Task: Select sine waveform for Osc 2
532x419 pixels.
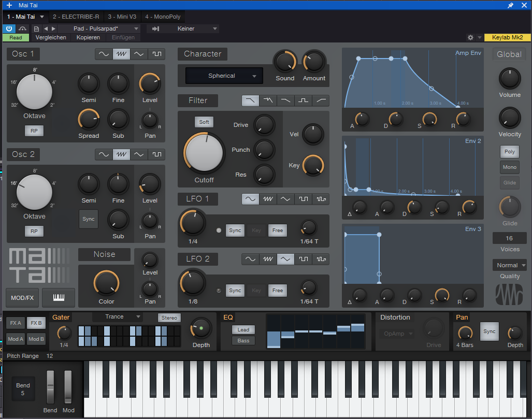Action: pos(104,154)
